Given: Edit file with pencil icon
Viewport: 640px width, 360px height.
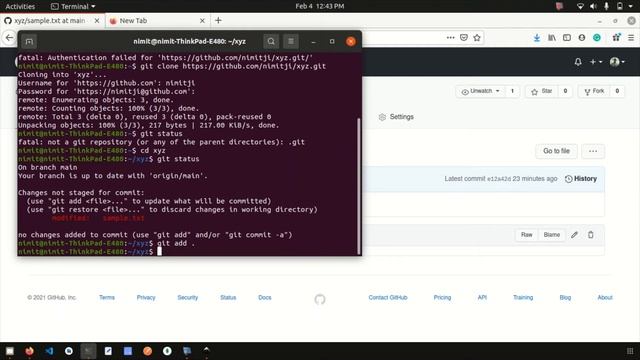Looking at the screenshot, I should pyautogui.click(x=574, y=235).
